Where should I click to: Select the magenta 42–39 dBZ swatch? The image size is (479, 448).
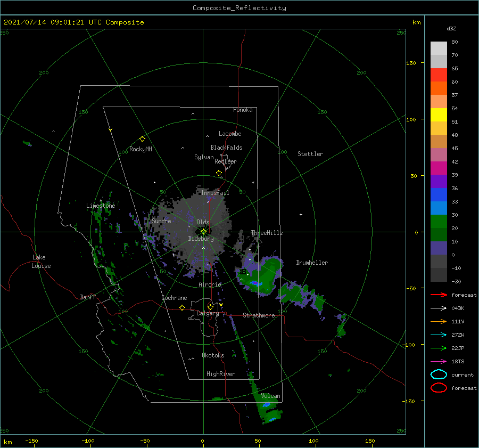pyautogui.click(x=439, y=168)
